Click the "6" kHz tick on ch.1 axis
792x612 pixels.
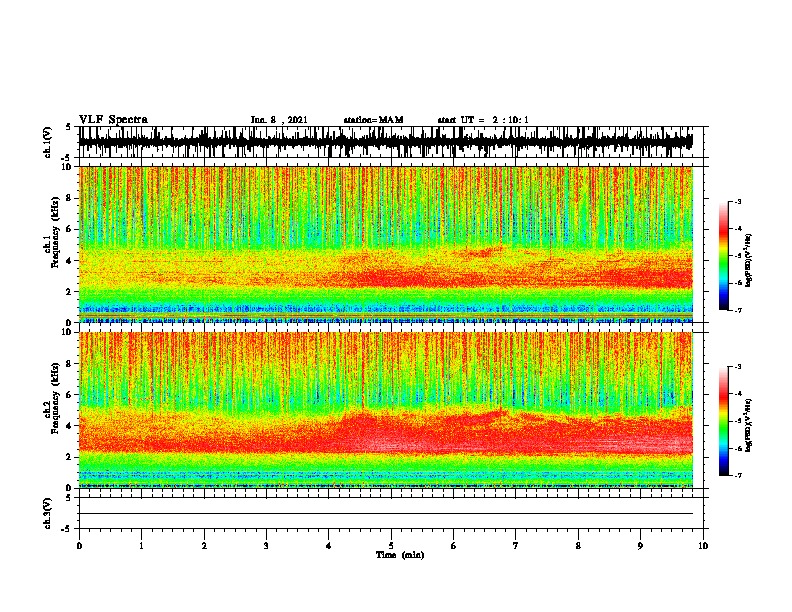pos(70,230)
